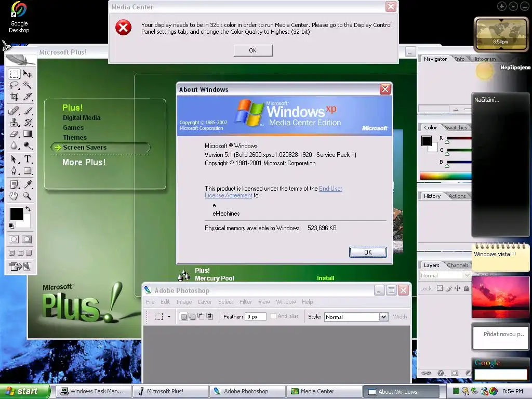Viewport: 532px width, 399px height.
Task: Open the File menu in Photoshop
Action: point(150,302)
